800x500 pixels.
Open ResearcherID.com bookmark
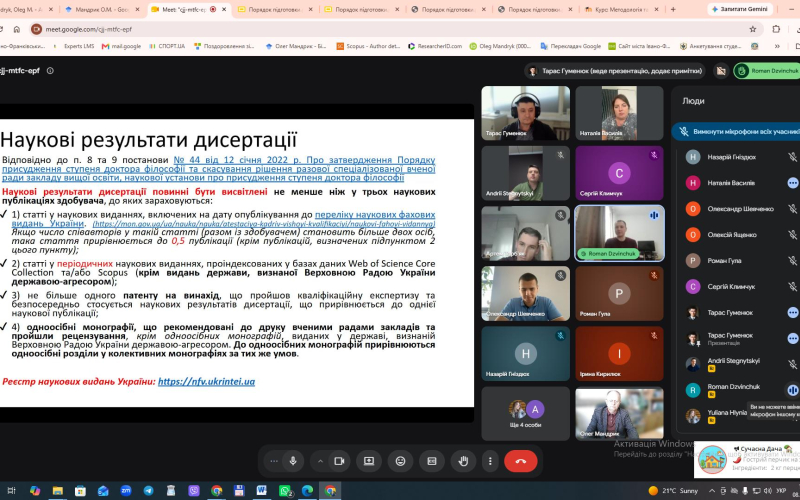click(435, 46)
